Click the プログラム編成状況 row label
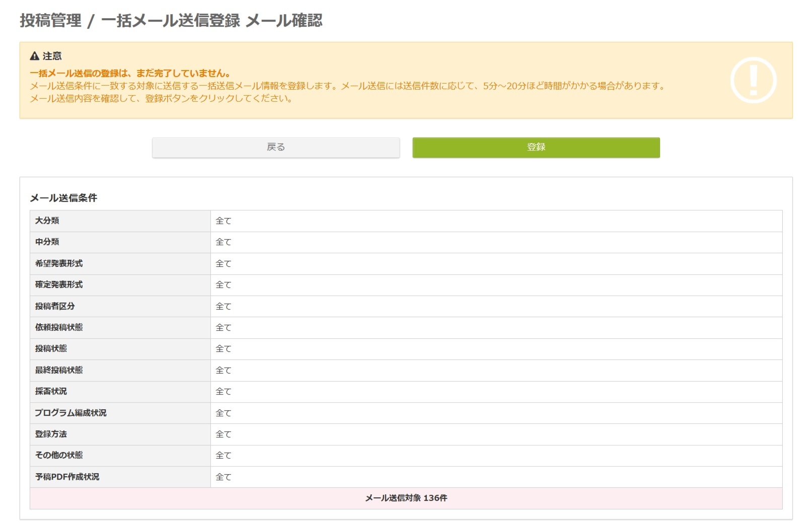This screenshot has width=812, height=531. pyautogui.click(x=70, y=413)
